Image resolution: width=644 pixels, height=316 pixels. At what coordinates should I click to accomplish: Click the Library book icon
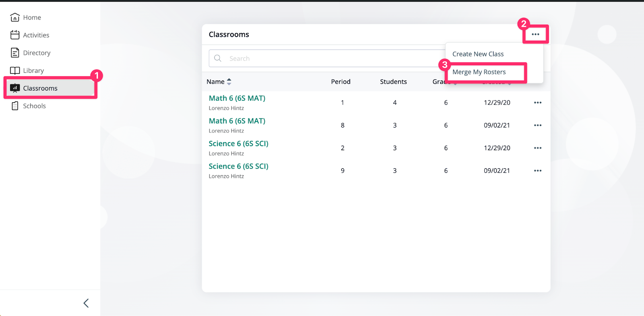point(15,70)
